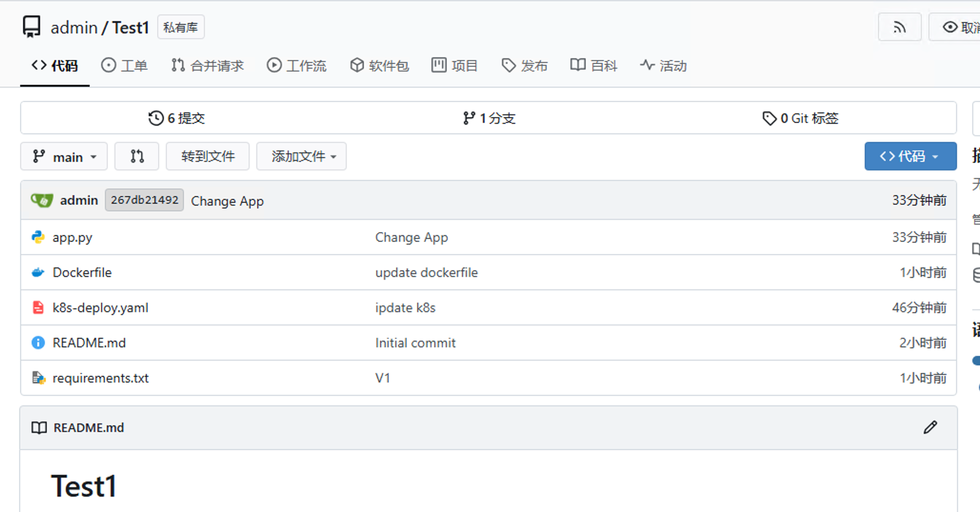Open the 添加文件 dropdown menu
980x512 pixels.
[301, 156]
